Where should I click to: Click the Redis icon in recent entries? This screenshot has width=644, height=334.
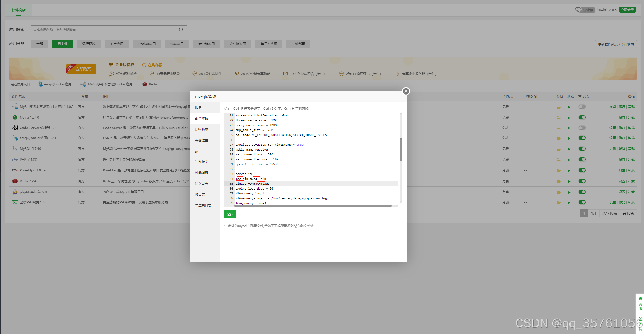(145, 84)
